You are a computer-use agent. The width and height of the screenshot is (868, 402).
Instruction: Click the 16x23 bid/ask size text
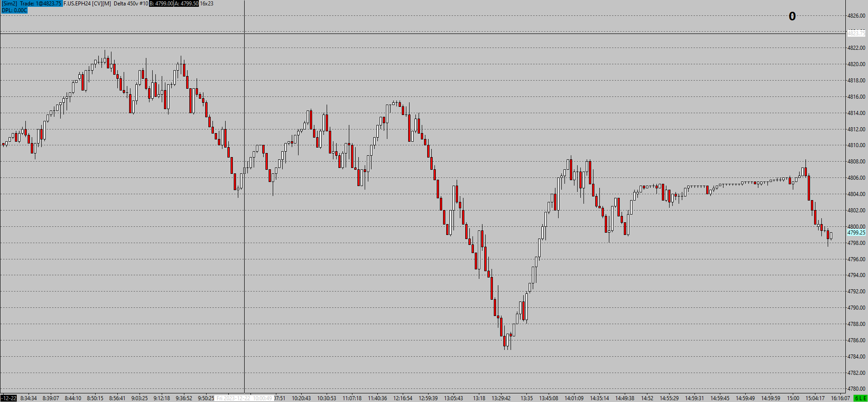tap(207, 4)
